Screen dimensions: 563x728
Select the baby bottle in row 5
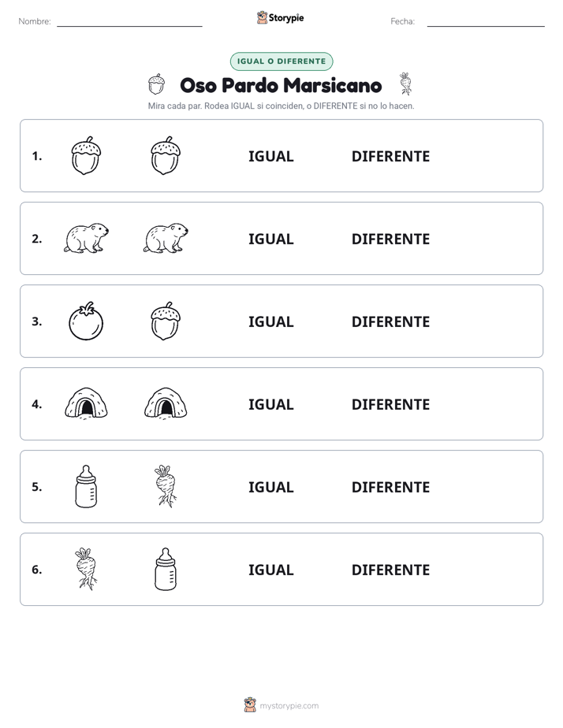[86, 486]
